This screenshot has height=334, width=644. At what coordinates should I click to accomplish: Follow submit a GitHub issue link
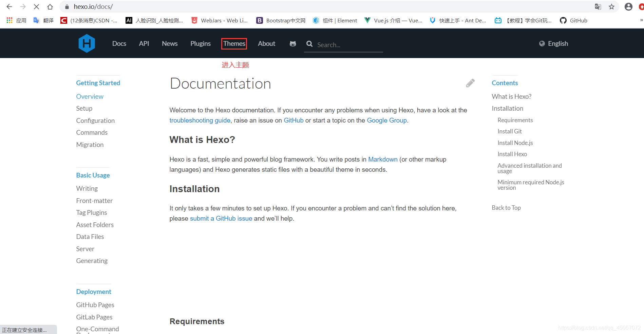[x=221, y=218]
